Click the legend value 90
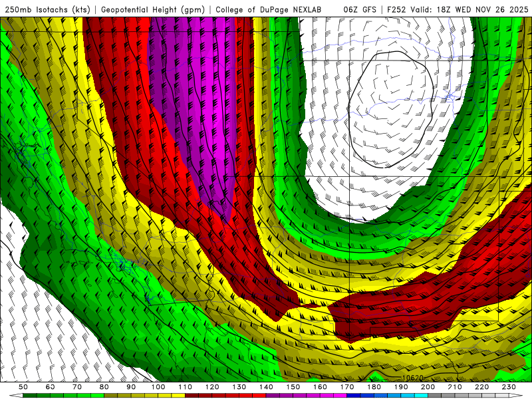Image resolution: width=532 pixels, height=399 pixels. click(x=131, y=387)
